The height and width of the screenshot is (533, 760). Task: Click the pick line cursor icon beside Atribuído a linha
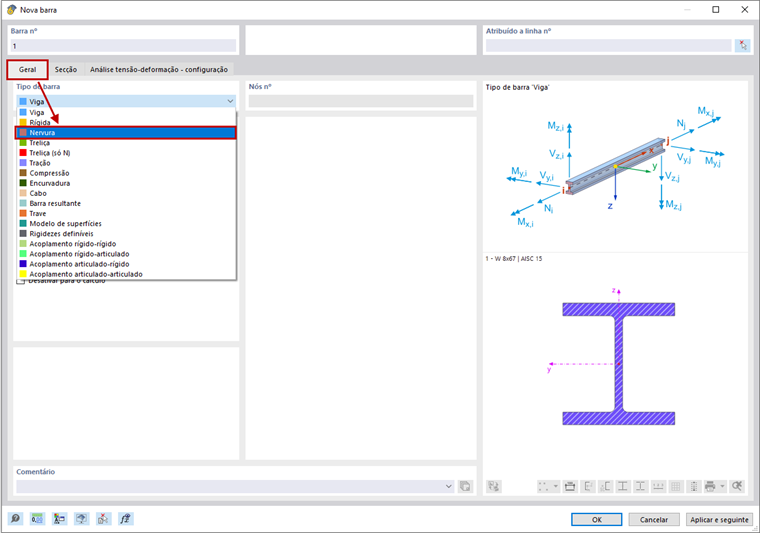(x=743, y=46)
